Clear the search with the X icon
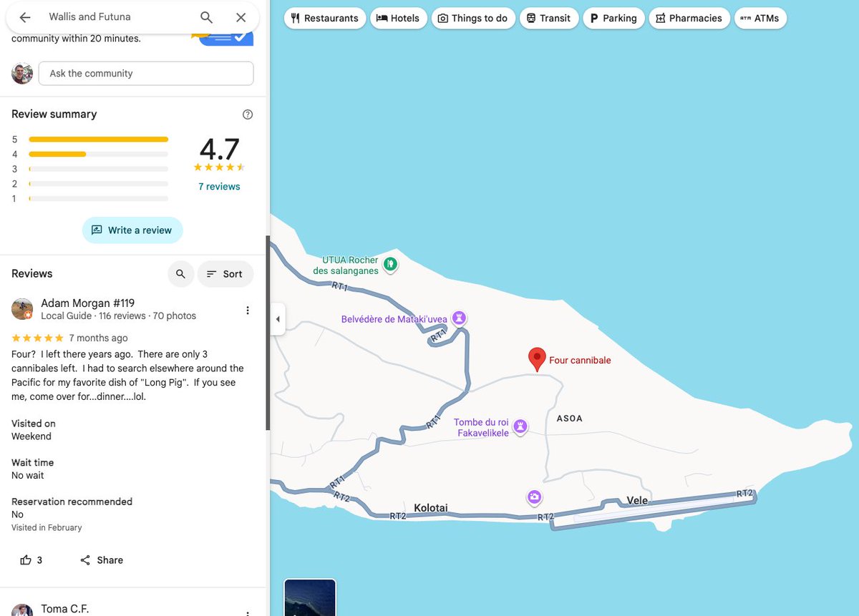 click(x=241, y=17)
